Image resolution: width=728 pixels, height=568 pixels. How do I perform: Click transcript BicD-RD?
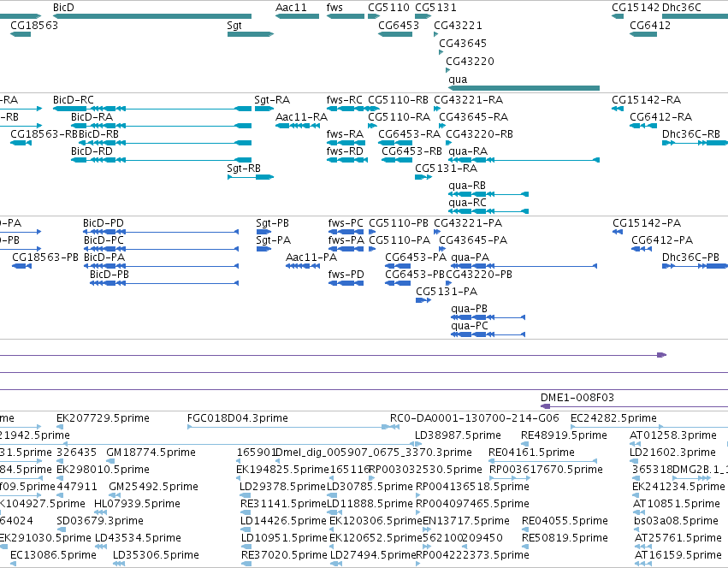(161, 160)
